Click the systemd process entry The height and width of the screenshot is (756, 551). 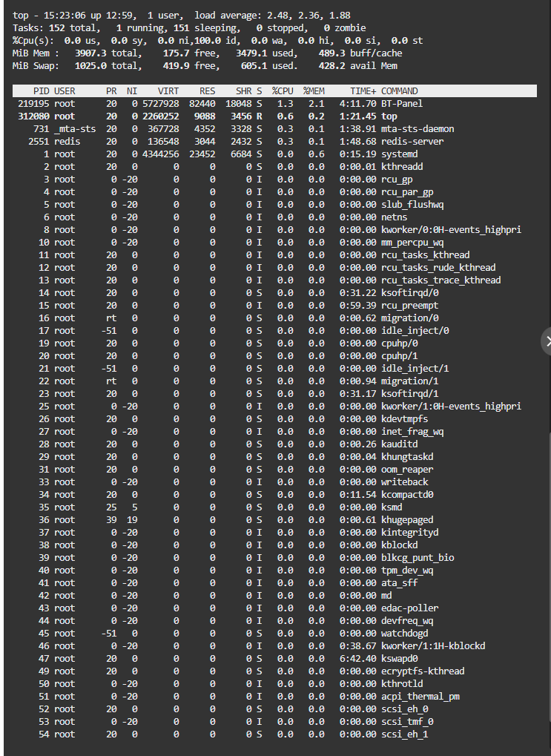point(400,154)
